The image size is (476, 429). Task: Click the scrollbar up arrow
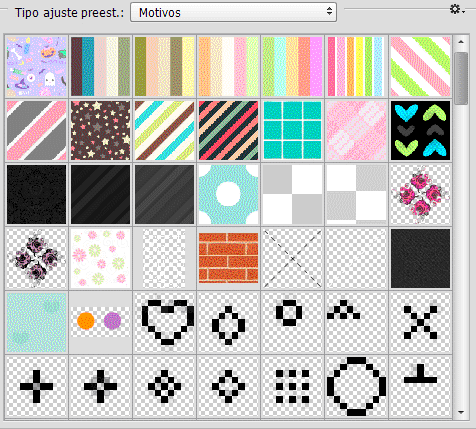pos(461,42)
